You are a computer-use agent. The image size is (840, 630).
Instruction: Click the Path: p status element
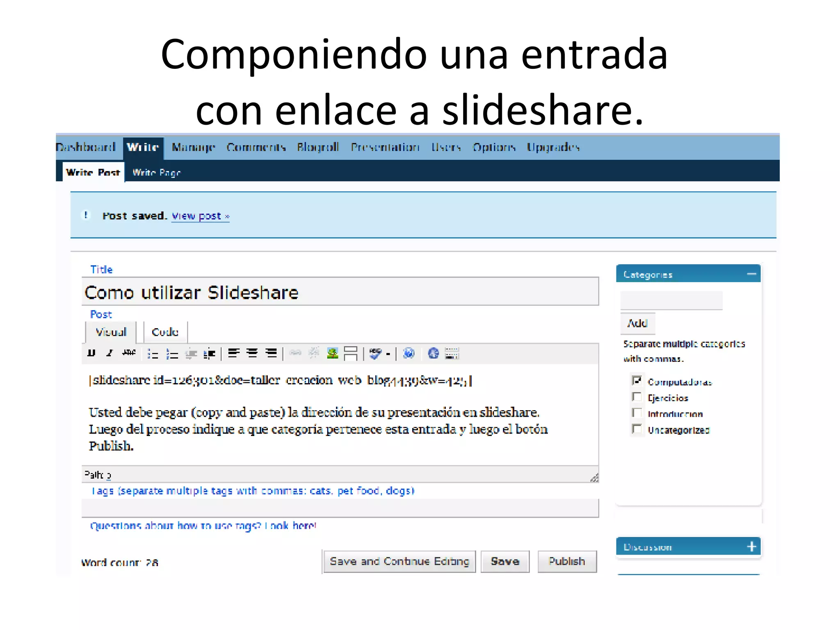(x=97, y=475)
